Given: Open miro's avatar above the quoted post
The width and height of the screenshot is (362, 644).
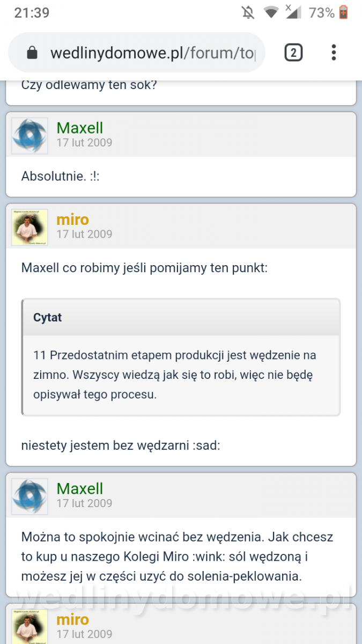Looking at the screenshot, I should tap(29, 227).
